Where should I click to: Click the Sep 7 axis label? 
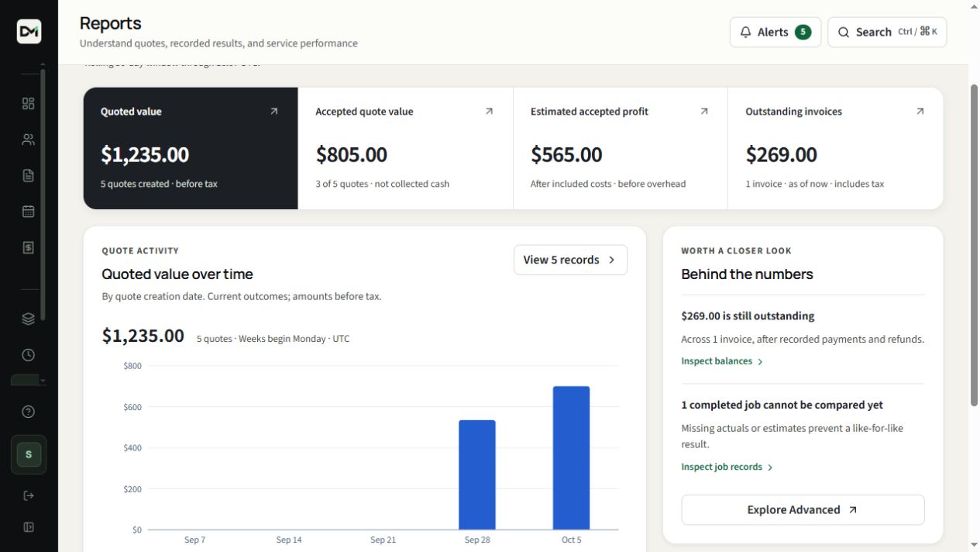[194, 540]
